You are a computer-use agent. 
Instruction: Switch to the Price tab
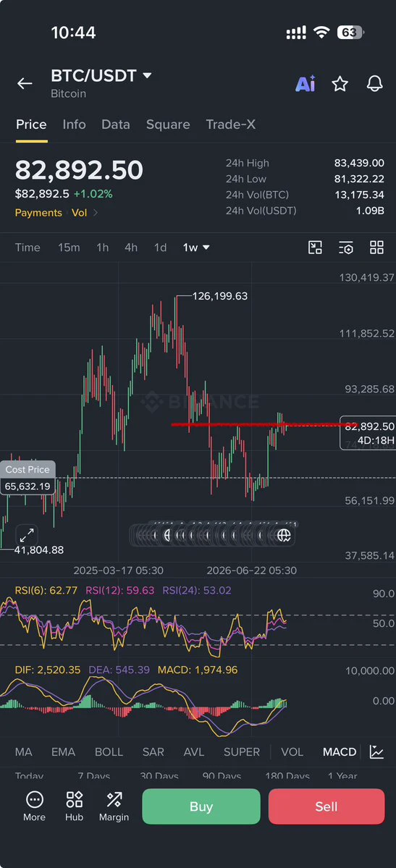(x=31, y=125)
